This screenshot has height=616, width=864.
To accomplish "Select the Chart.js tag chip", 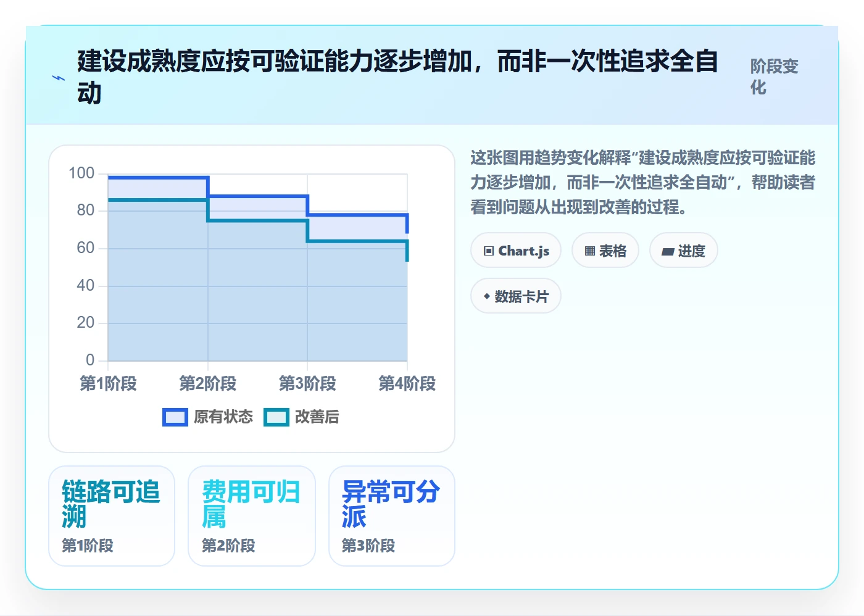I will (516, 251).
